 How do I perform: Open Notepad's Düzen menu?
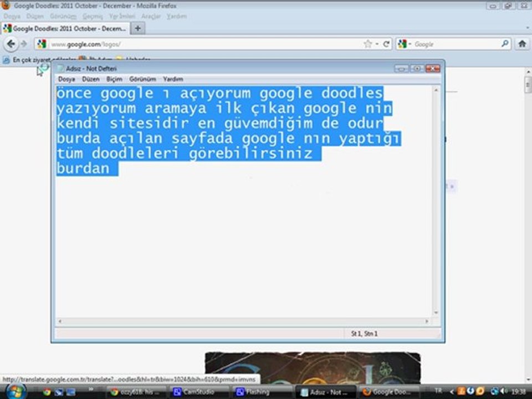pos(90,79)
